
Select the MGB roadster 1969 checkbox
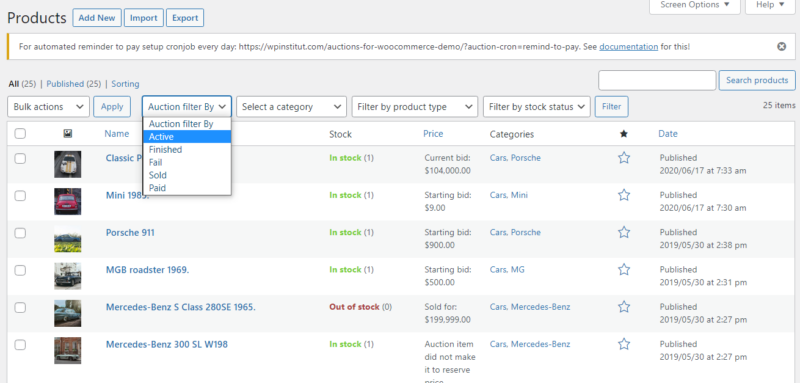pos(20,270)
